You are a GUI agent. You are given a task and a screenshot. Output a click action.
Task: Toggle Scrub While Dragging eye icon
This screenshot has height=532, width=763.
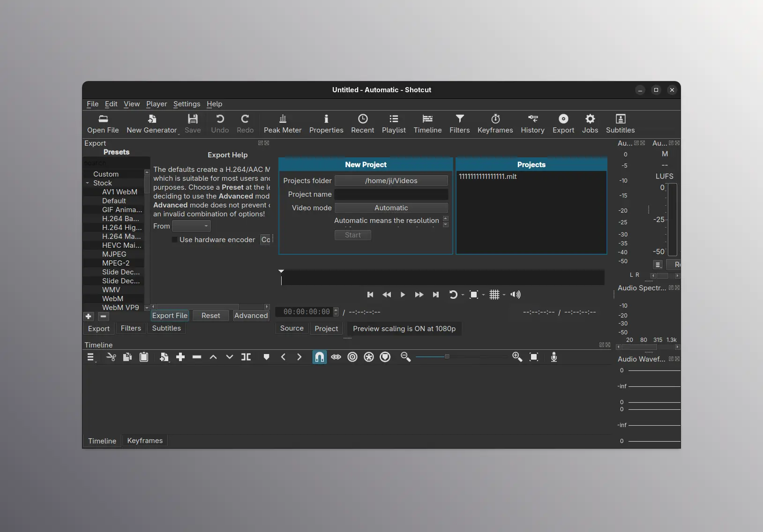click(336, 357)
